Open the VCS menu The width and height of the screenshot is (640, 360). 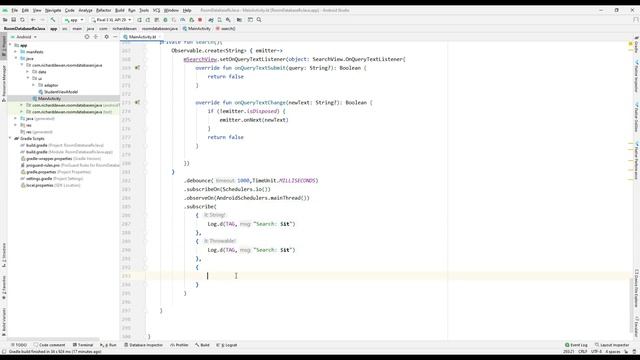(156, 10)
